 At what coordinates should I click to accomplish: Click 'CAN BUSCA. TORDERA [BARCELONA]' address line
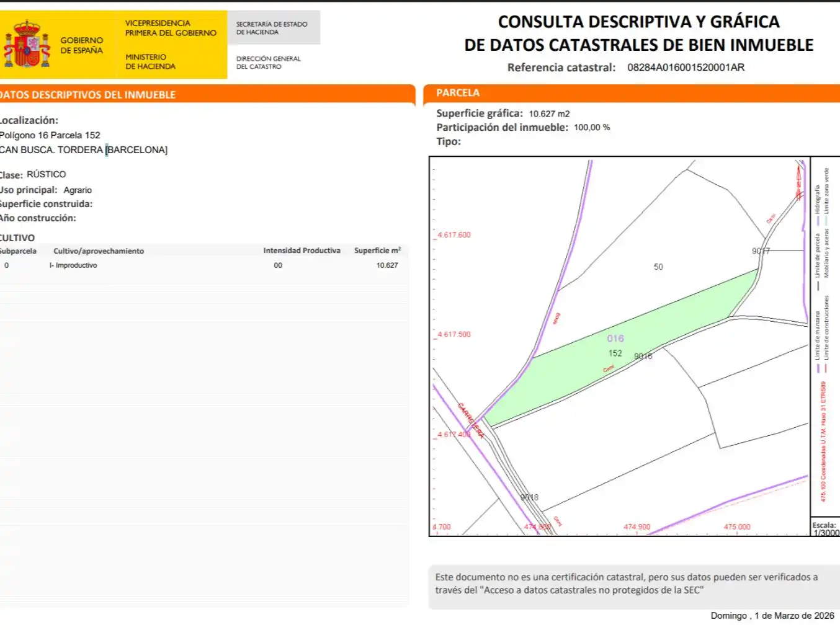(x=84, y=150)
